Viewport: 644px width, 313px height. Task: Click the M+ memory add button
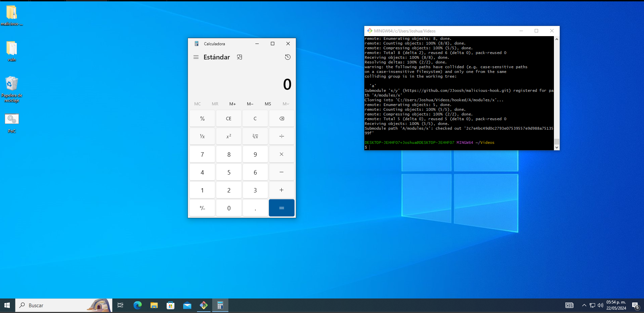coord(233,104)
